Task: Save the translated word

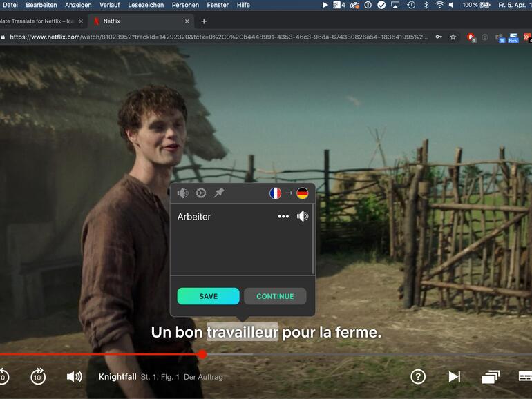Action: [209, 296]
